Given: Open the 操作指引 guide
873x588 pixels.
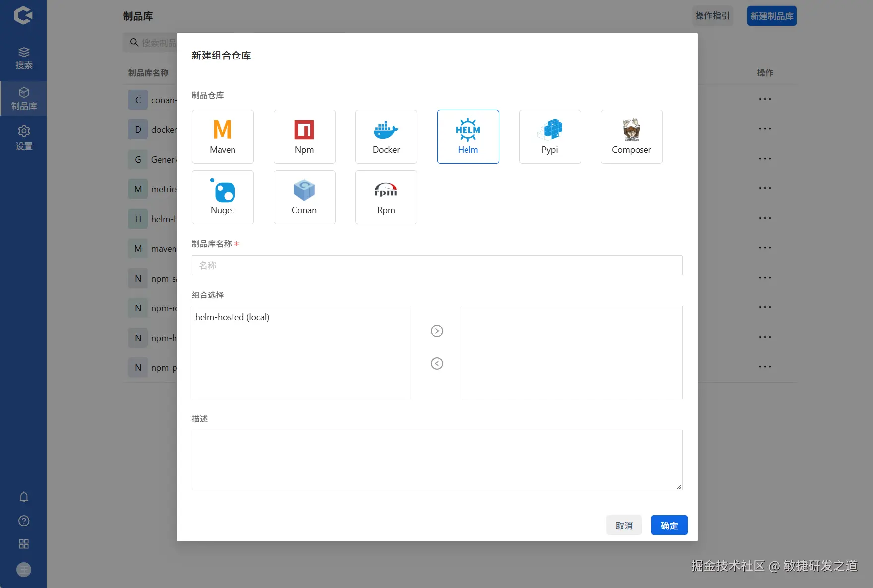Looking at the screenshot, I should 712,16.
